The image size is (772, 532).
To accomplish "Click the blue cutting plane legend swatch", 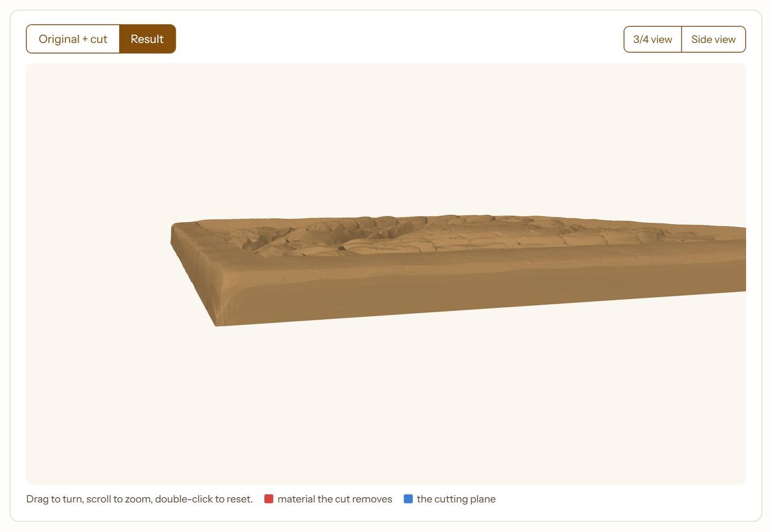I will (x=409, y=499).
